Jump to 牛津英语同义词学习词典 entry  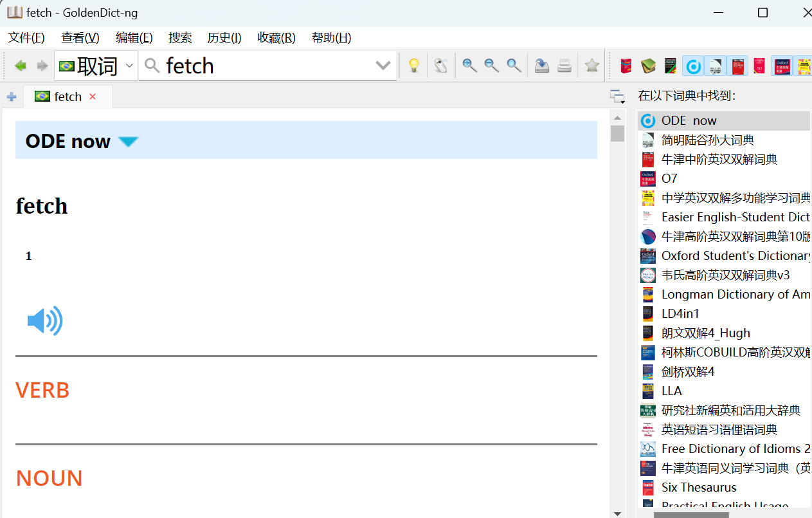tap(724, 468)
